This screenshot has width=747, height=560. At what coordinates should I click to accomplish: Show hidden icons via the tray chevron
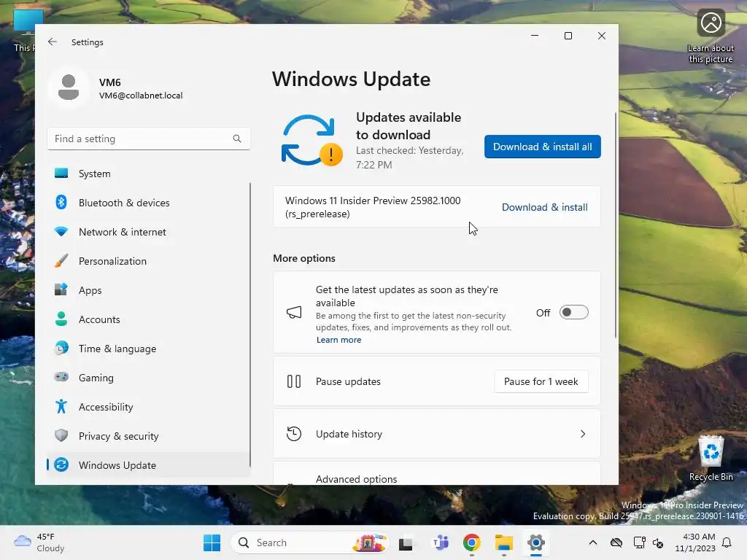pyautogui.click(x=592, y=542)
